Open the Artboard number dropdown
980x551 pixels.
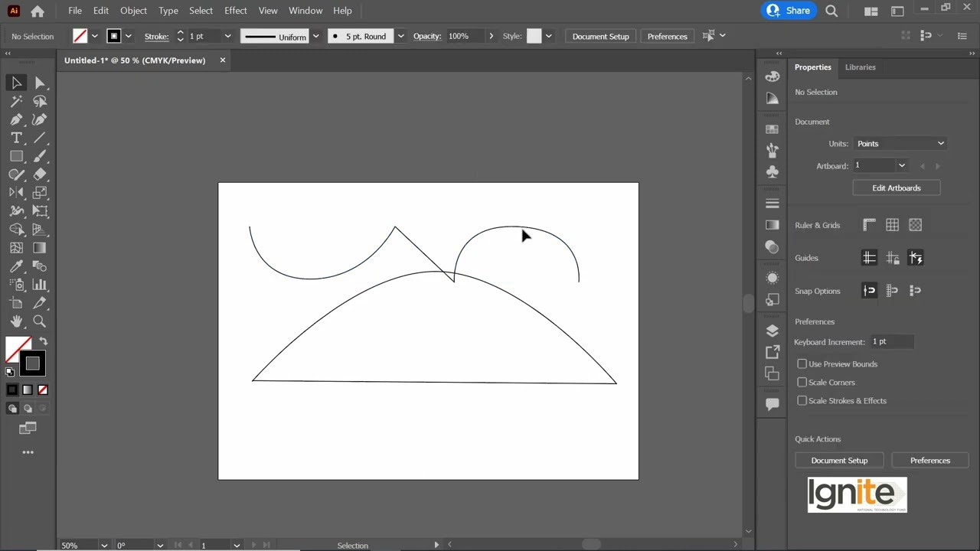[x=901, y=165]
